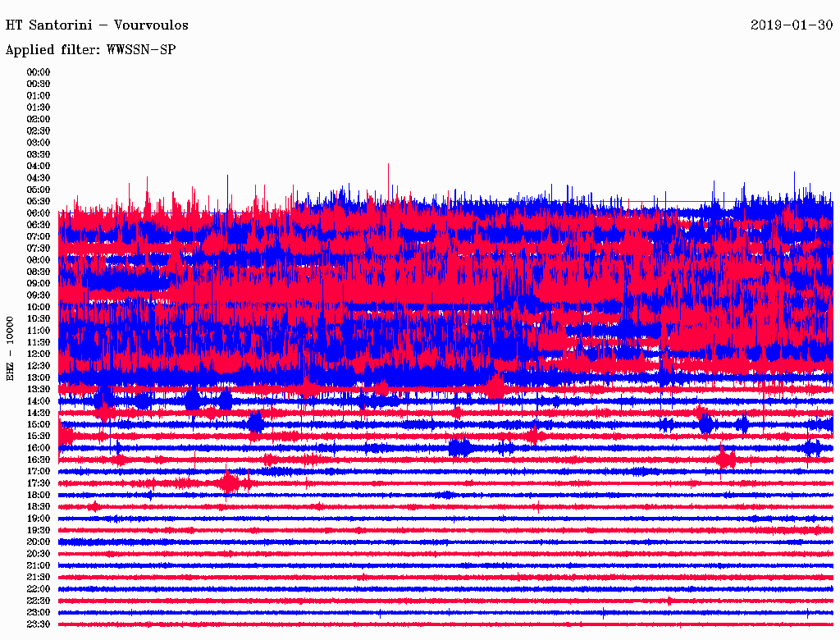This screenshot has width=840, height=640.
Task: Click the 16:30 time label
Action: 39,460
